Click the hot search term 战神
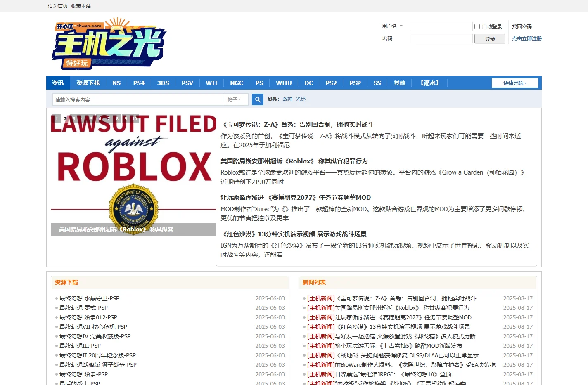This screenshot has height=385, width=588. [x=287, y=99]
